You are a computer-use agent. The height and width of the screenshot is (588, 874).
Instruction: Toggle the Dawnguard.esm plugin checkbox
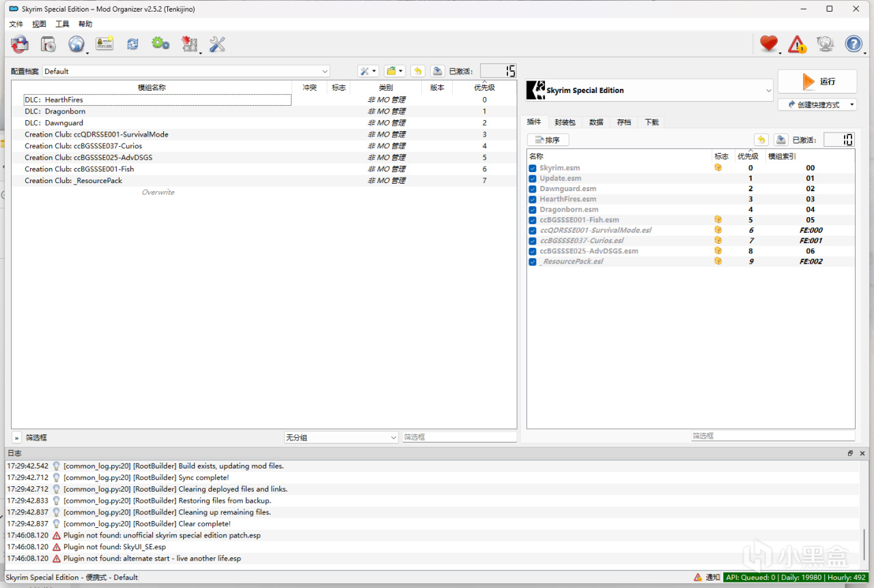533,189
